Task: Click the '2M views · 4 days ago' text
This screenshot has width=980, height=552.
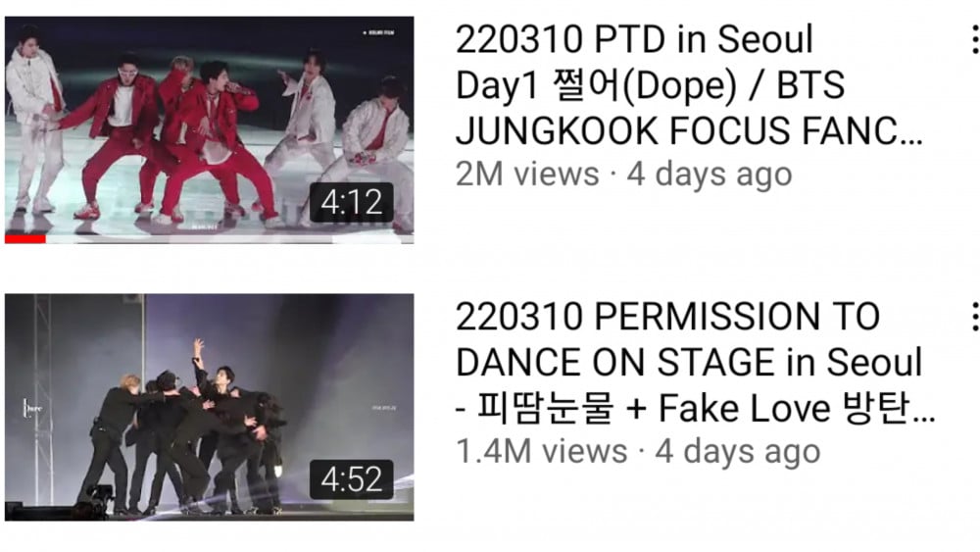Action: coord(623,174)
